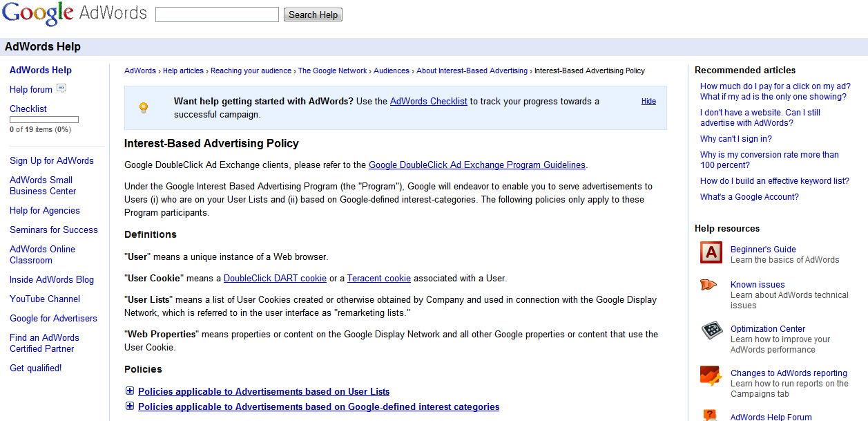Go to Audiences breadcrumb
Viewport: 868px width, 421px height.
(x=392, y=71)
